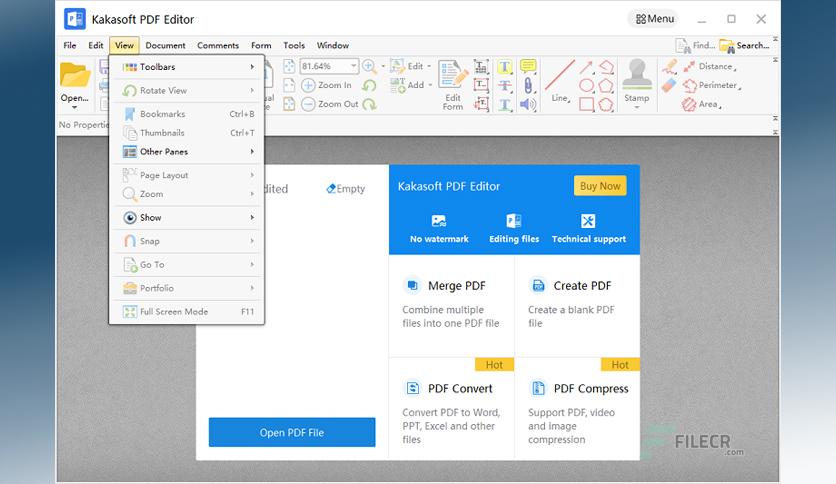Viewport: 836px width, 484px height.
Task: Select the Cloud shape tool
Action: click(606, 104)
